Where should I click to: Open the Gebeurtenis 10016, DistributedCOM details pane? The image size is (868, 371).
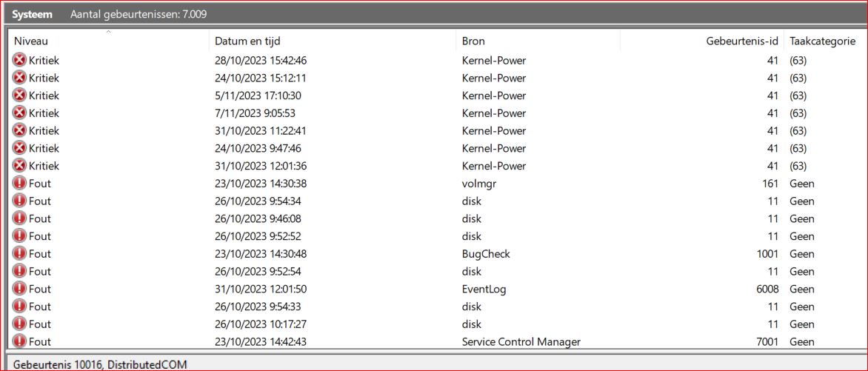tap(98, 364)
